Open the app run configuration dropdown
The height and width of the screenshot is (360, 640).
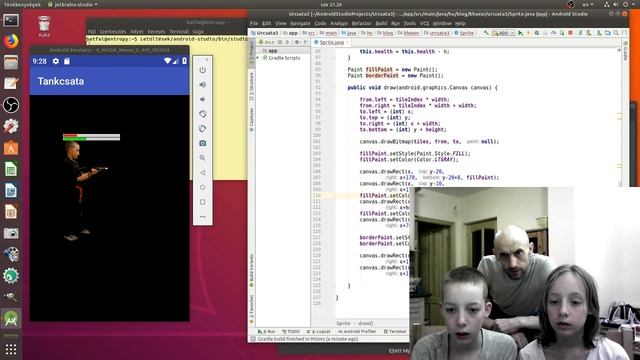click(504, 33)
